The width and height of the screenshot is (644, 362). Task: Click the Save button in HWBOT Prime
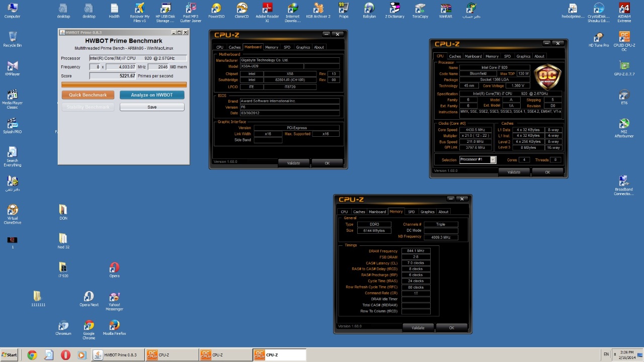(152, 107)
